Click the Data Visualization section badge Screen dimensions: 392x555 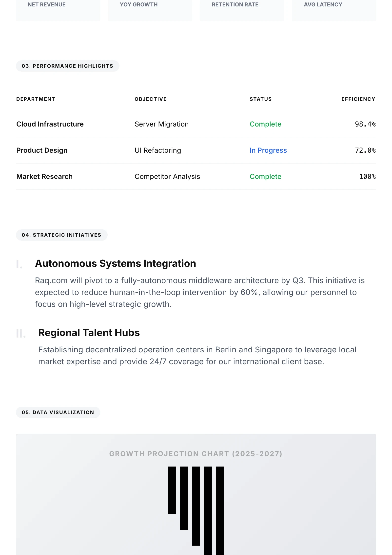coord(58,412)
